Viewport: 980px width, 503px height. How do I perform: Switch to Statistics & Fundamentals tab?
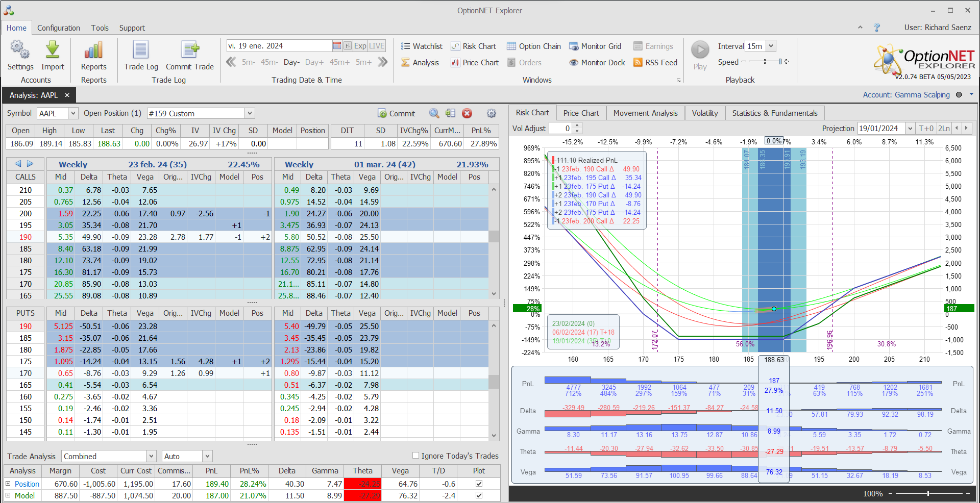coord(775,113)
